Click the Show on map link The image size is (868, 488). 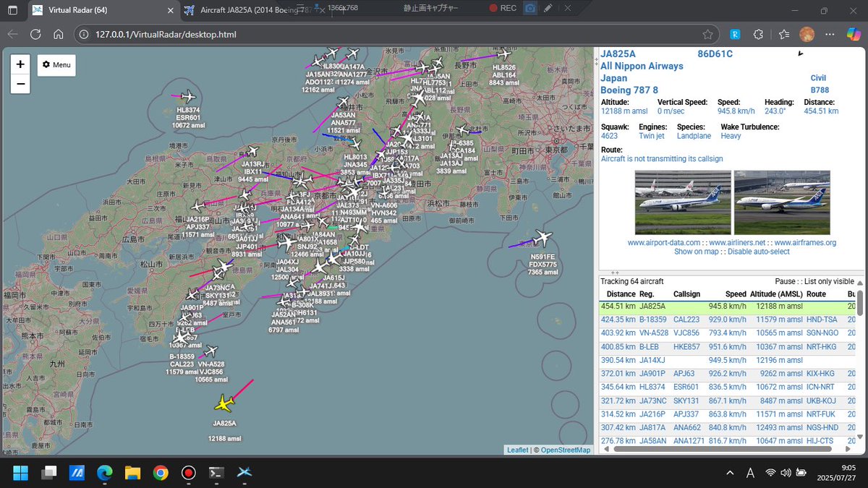(x=697, y=252)
